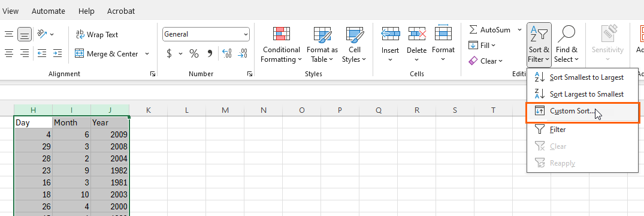This screenshot has height=216, width=644.
Task: Open the General number format dropdown
Action: 206,35
